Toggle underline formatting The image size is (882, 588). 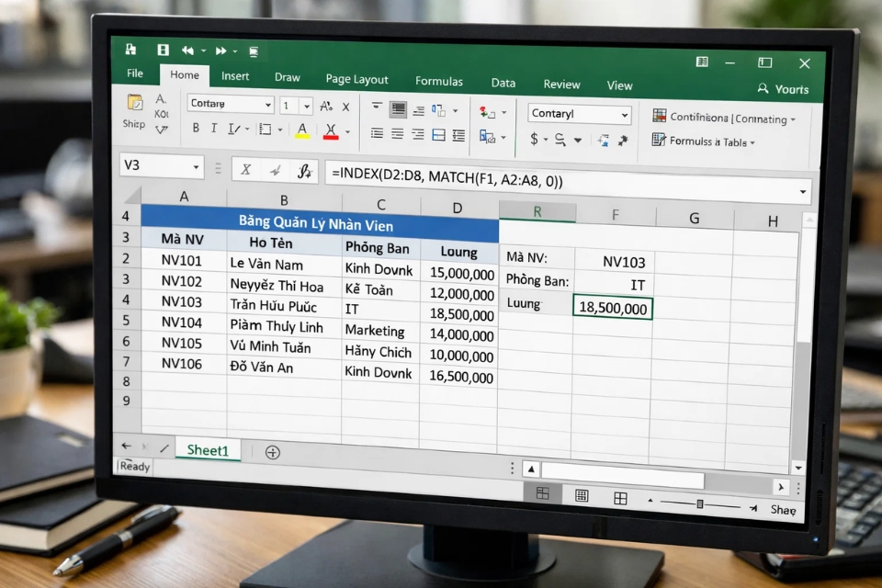pyautogui.click(x=231, y=129)
